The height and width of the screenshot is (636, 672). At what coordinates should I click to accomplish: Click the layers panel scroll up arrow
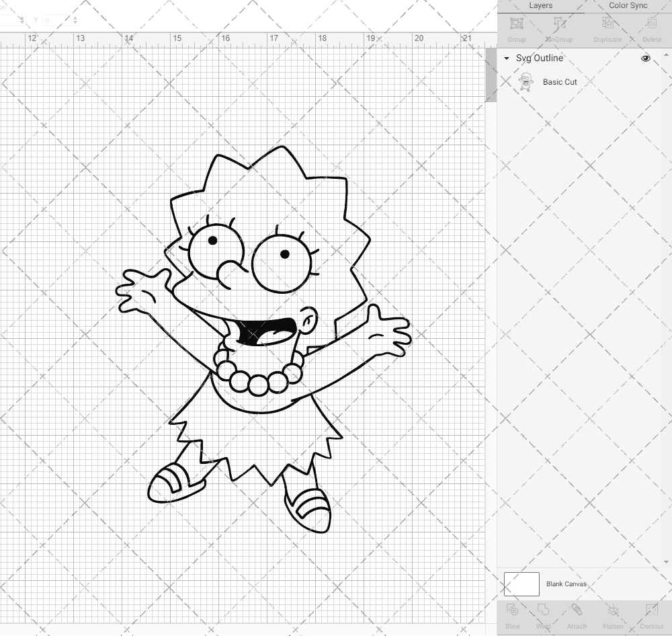click(665, 55)
